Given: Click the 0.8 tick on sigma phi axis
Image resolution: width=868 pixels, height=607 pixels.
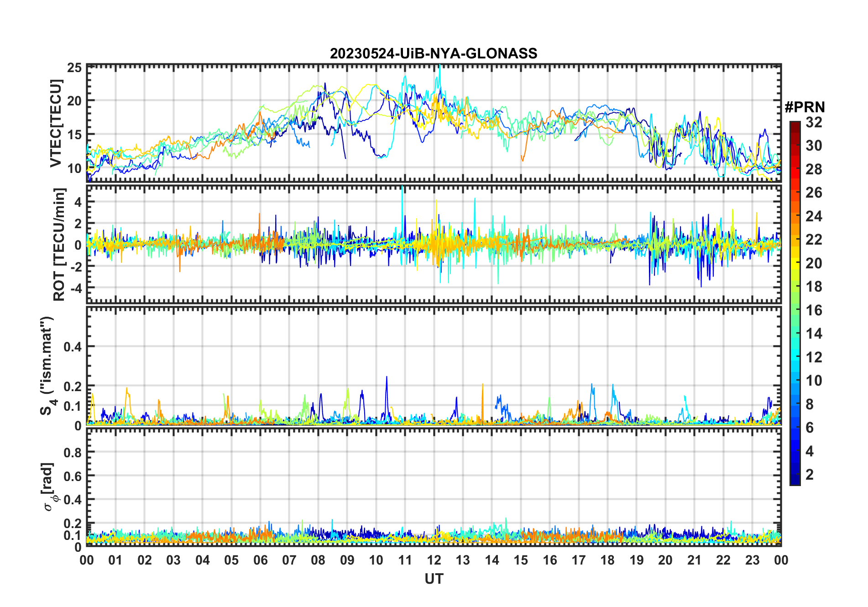Looking at the screenshot, I should point(73,452).
